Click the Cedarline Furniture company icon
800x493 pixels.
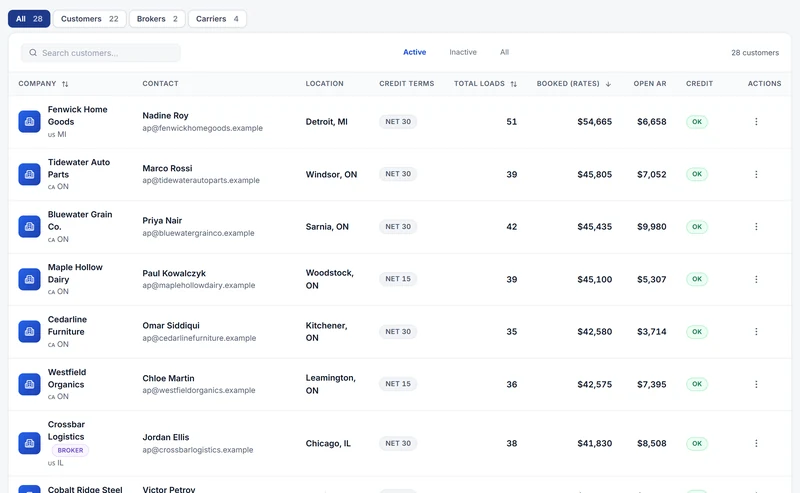pos(30,332)
